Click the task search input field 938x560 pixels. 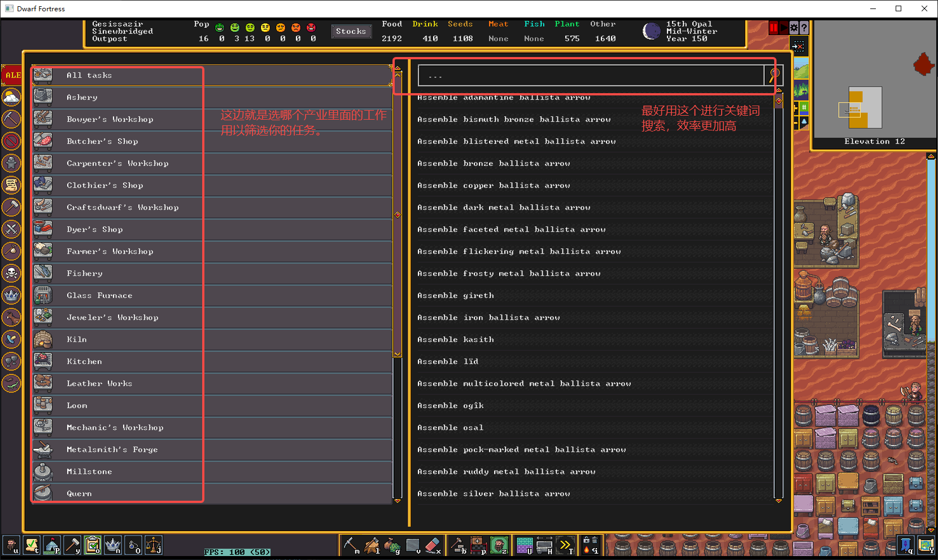(591, 75)
